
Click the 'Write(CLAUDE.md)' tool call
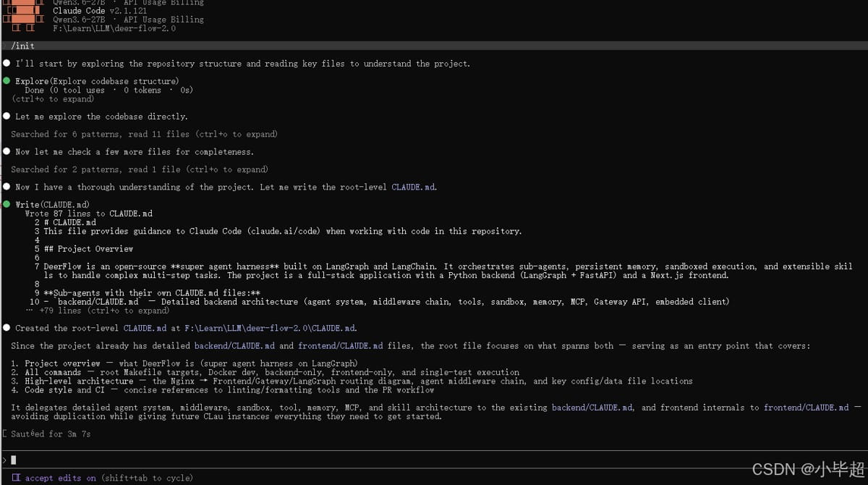click(53, 205)
